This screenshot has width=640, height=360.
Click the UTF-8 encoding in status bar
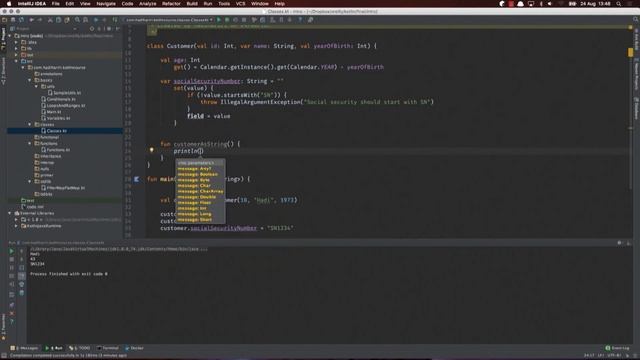click(x=614, y=356)
